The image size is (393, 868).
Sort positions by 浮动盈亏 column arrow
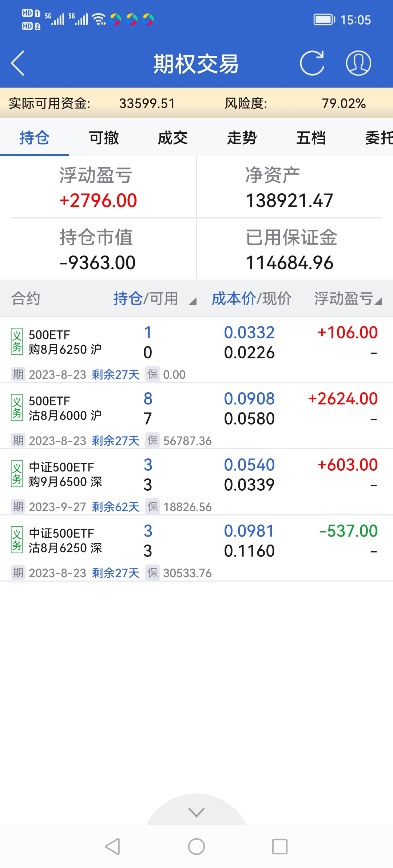(378, 301)
